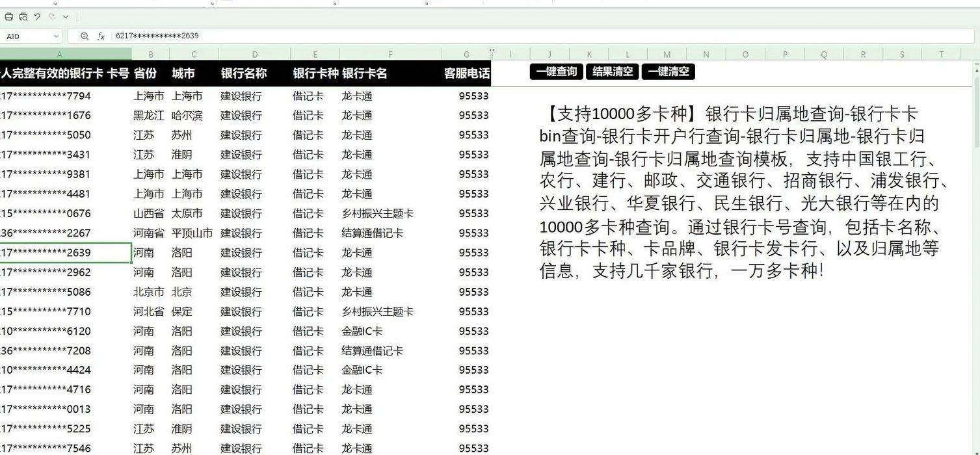Click the Redo arrow icon
This screenshot has height=455, width=980.
point(51,17)
